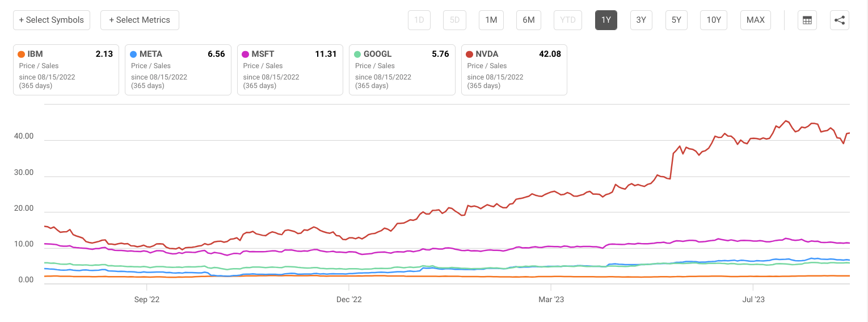Click the GOOGL green color dot

[x=357, y=55]
